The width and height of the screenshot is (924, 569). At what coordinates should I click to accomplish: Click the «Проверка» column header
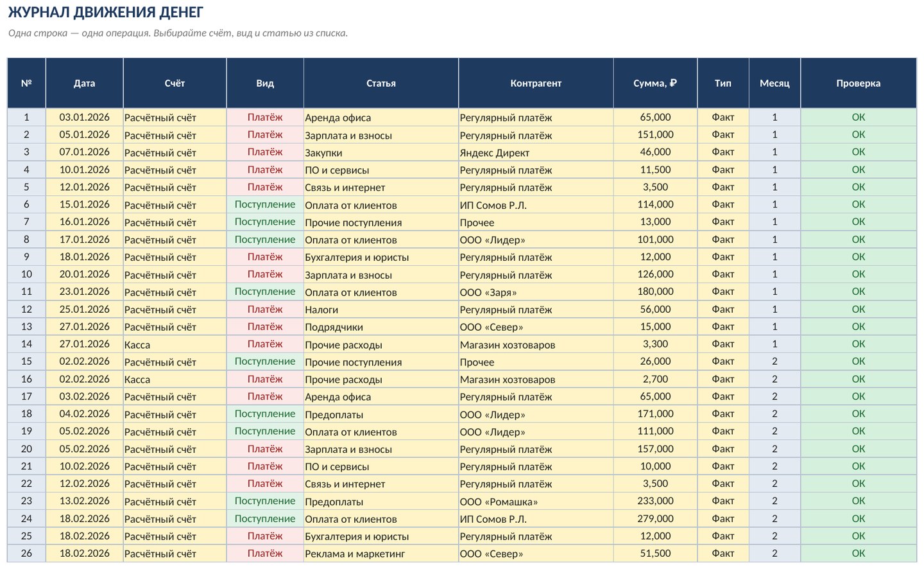click(x=859, y=83)
